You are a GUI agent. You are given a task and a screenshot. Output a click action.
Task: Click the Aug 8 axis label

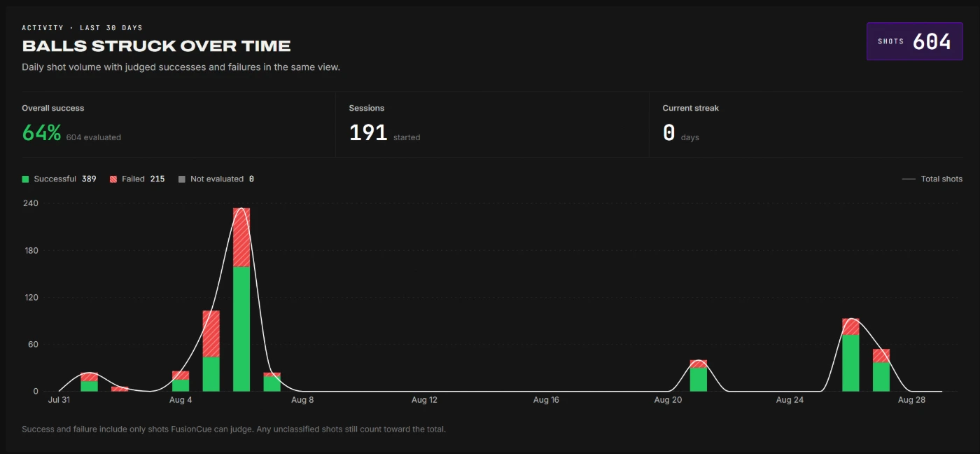click(302, 400)
